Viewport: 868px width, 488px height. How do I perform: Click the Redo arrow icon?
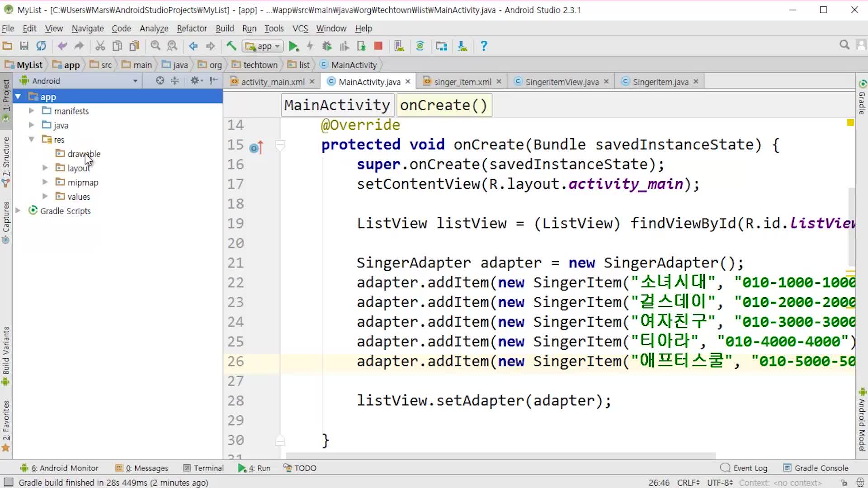[79, 46]
